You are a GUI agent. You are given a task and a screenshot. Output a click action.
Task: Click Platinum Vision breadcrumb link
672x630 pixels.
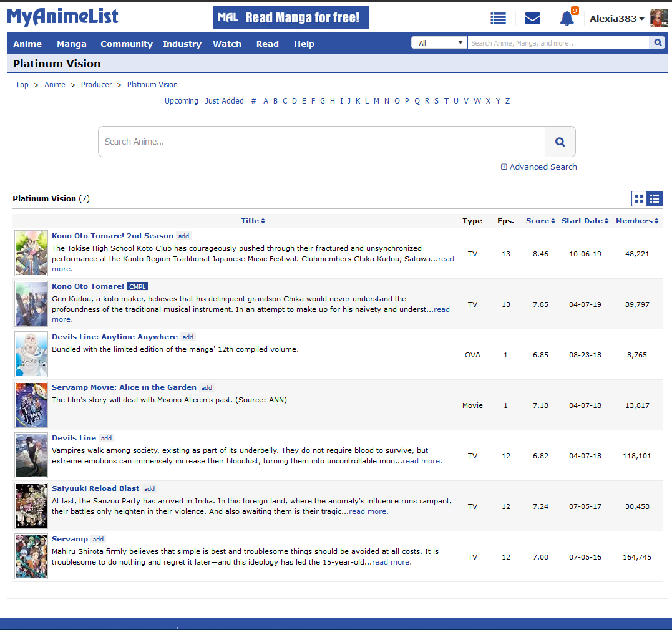tap(152, 84)
